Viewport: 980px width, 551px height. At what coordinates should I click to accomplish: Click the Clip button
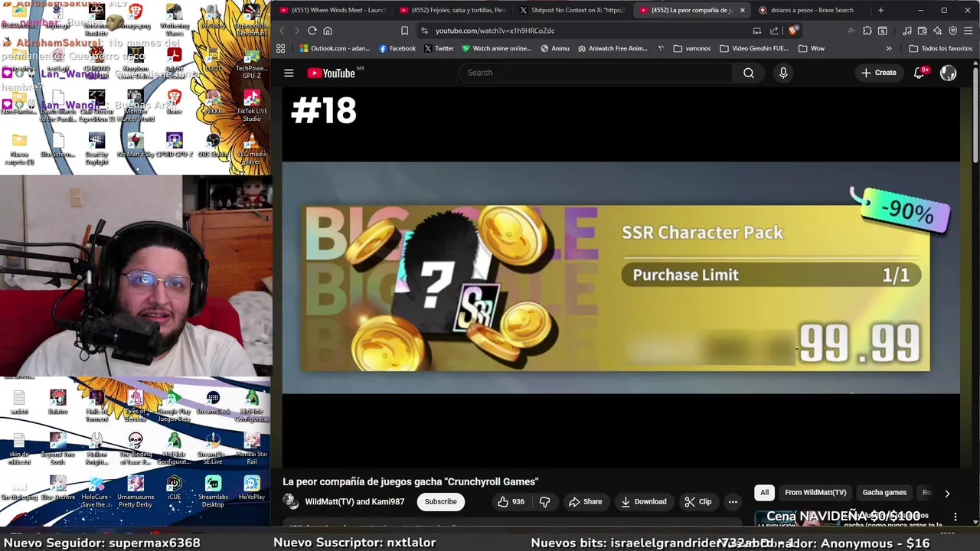point(698,502)
